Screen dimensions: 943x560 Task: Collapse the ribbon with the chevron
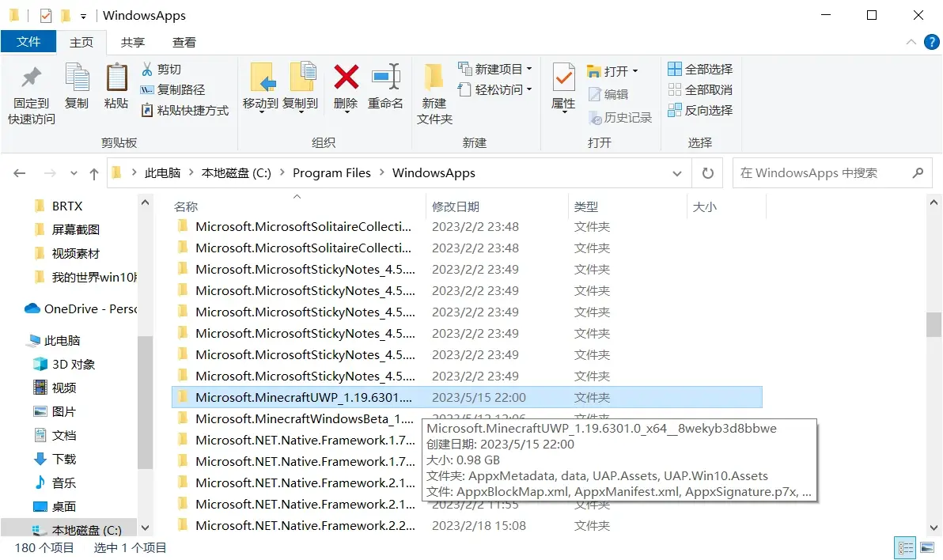point(911,42)
